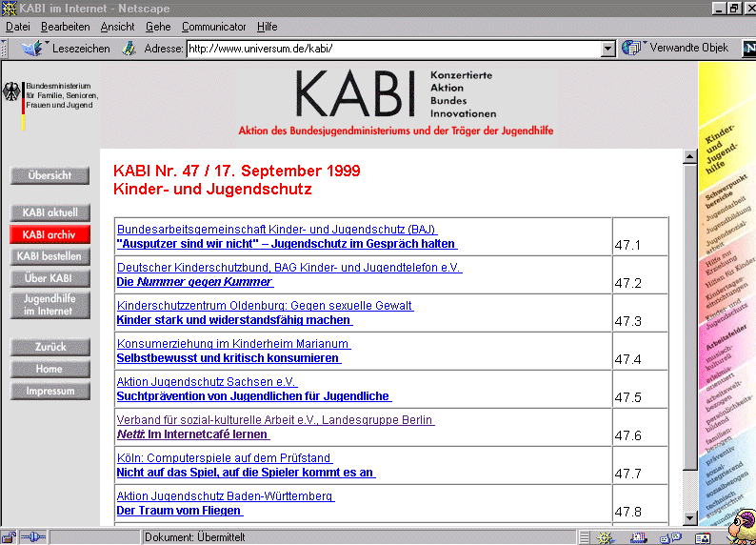
Task: Open 'Nicht auf das Spiel' article link
Action: 246,473
